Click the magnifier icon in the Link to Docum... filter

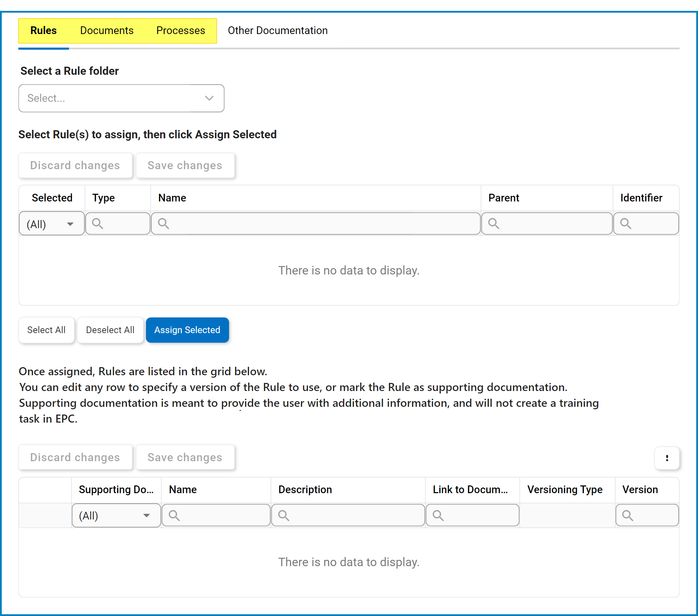point(438,516)
